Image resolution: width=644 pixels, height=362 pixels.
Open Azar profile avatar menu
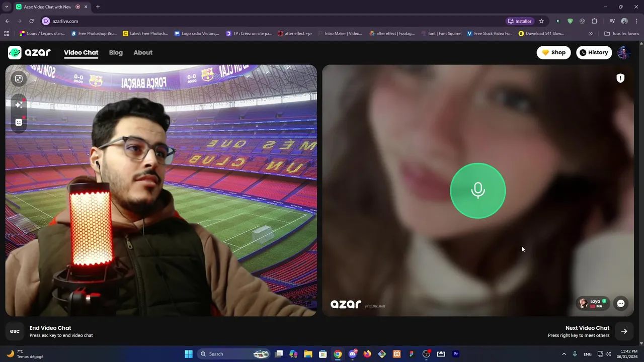(x=624, y=52)
